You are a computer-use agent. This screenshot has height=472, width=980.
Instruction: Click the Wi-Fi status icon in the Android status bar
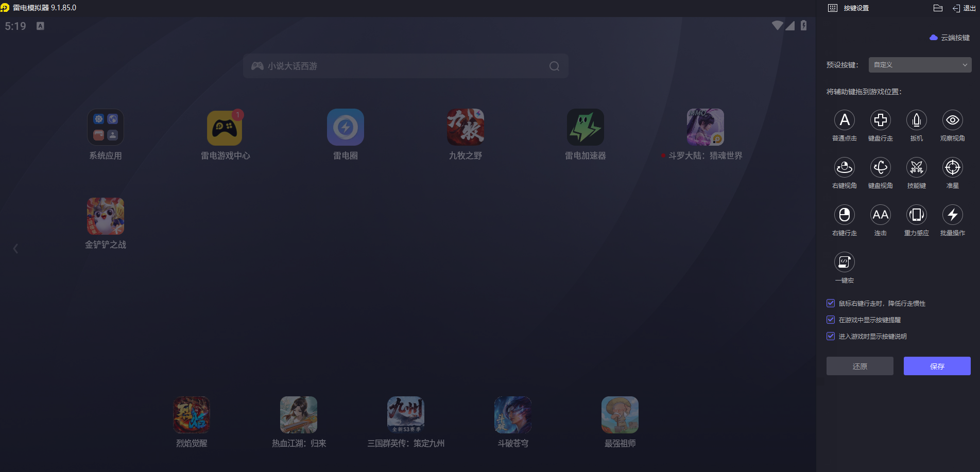pyautogui.click(x=778, y=25)
